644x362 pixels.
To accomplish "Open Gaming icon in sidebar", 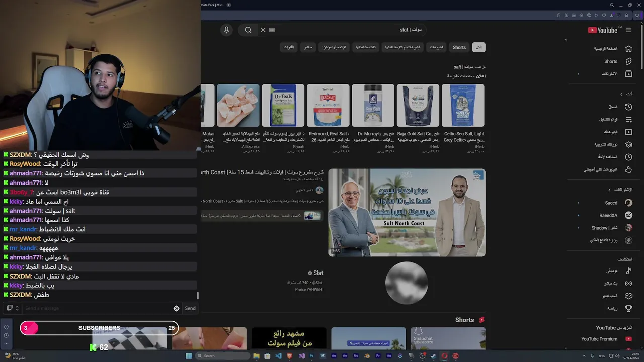I will tap(628, 296).
